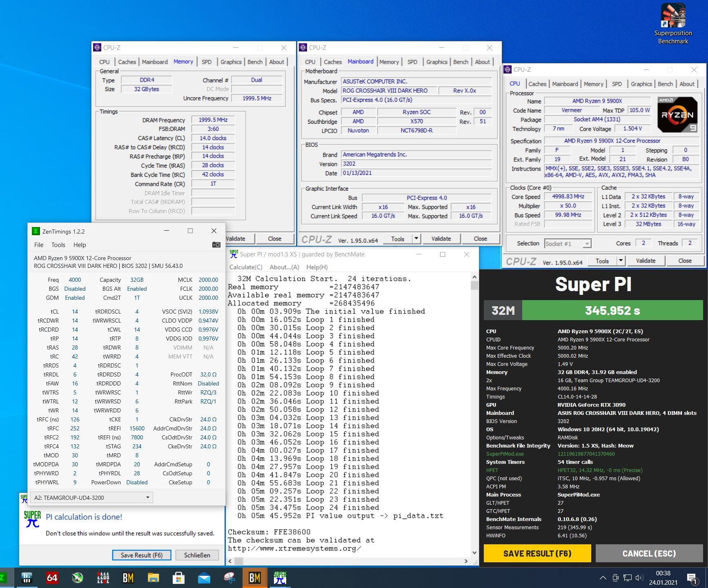Open ZenTimings Tools menu
This screenshot has width=708, height=588.
click(x=58, y=245)
